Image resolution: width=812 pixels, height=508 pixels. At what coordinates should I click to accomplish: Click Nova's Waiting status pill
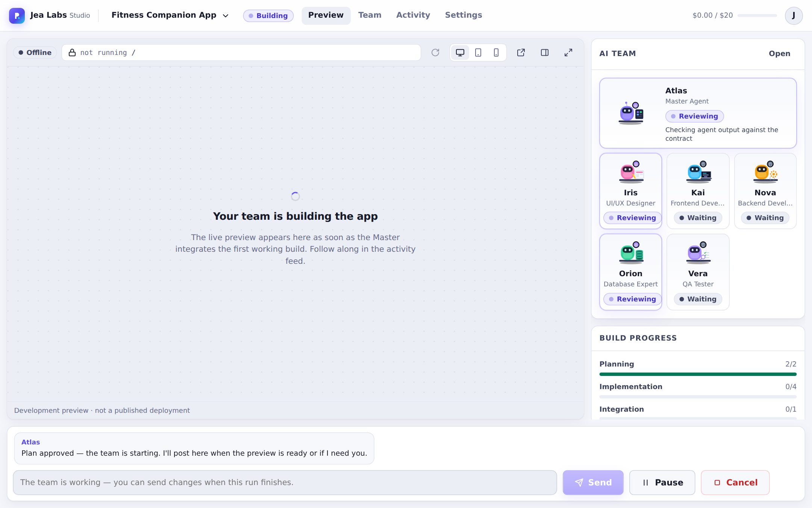[x=765, y=218]
